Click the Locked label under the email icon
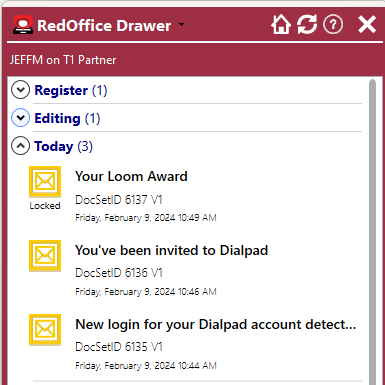The height and width of the screenshot is (385, 385). pos(45,206)
